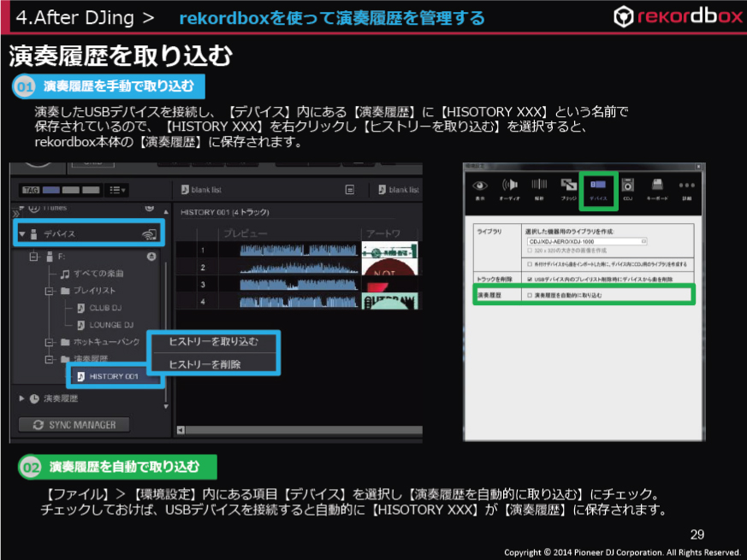Click the USB device icon beside デバイス
The image size is (747, 560).
pos(34,233)
